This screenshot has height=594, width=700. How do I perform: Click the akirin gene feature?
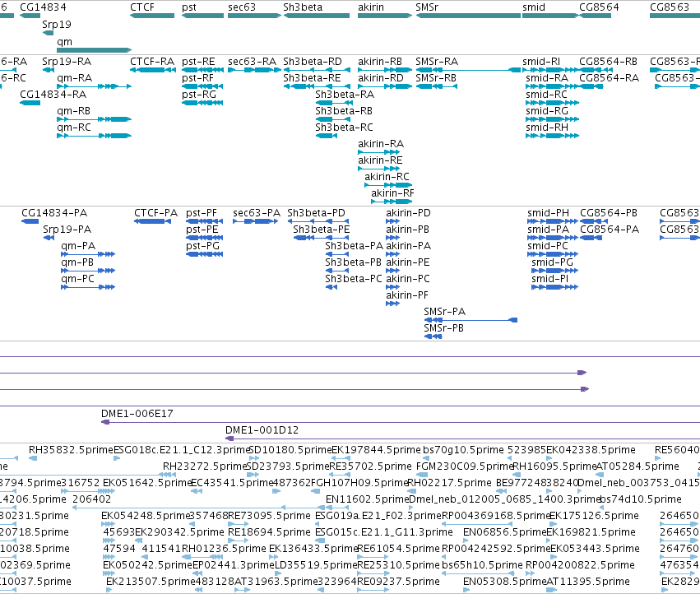[385, 16]
